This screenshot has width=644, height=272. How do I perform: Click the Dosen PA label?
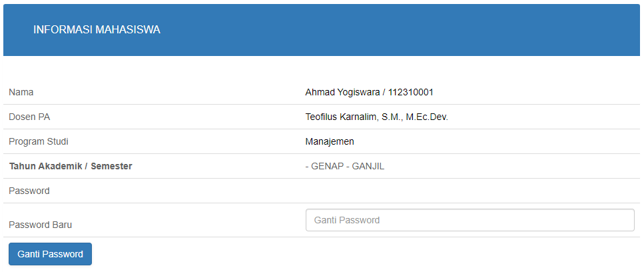click(29, 117)
